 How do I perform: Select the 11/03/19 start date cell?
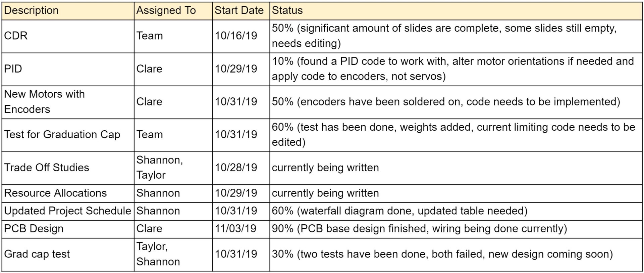pos(241,229)
